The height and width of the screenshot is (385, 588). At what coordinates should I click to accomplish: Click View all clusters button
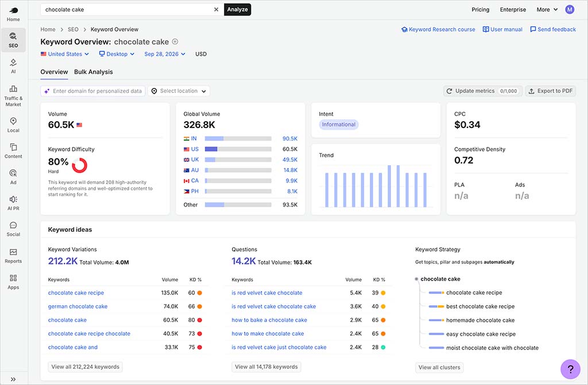click(439, 367)
